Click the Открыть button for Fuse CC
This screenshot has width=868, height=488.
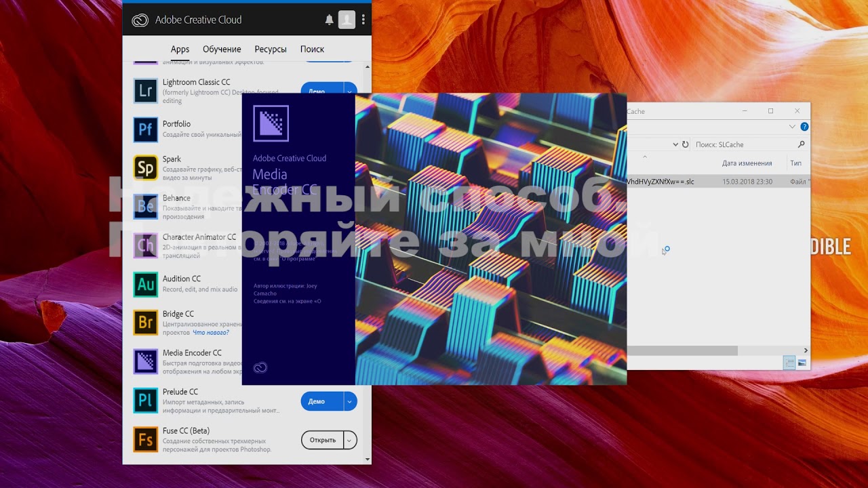pyautogui.click(x=322, y=440)
